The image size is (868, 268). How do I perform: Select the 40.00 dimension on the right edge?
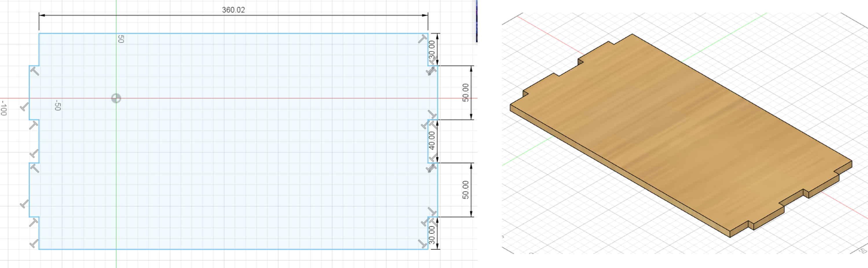pyautogui.click(x=432, y=140)
